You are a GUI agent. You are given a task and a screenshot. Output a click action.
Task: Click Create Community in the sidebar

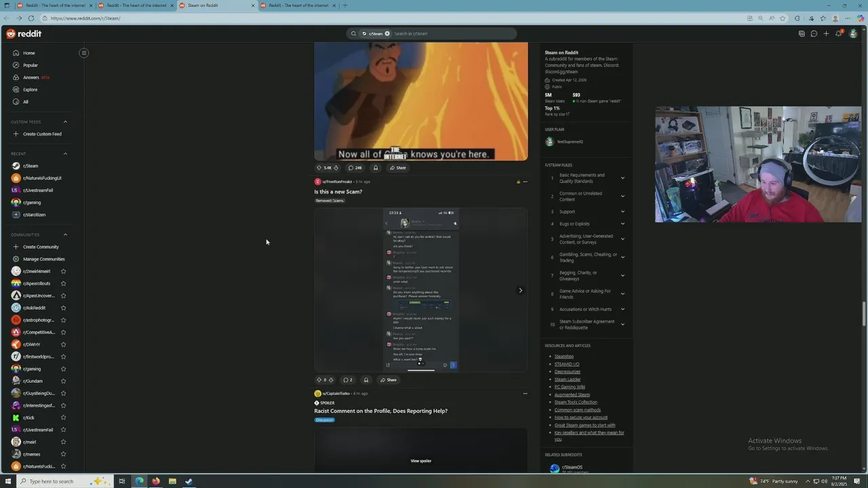click(41, 247)
